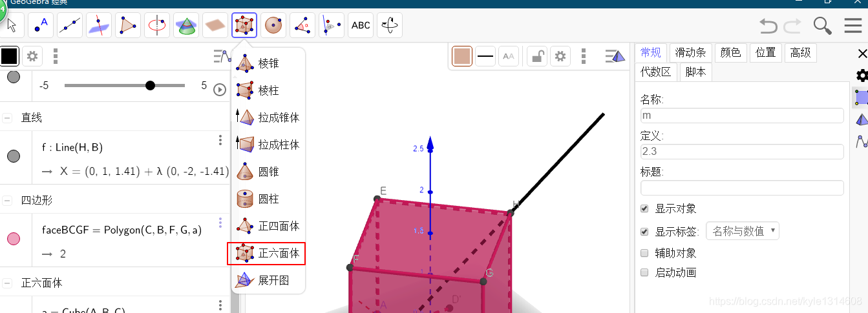Click the lock object icon
The image size is (868, 313).
(536, 57)
